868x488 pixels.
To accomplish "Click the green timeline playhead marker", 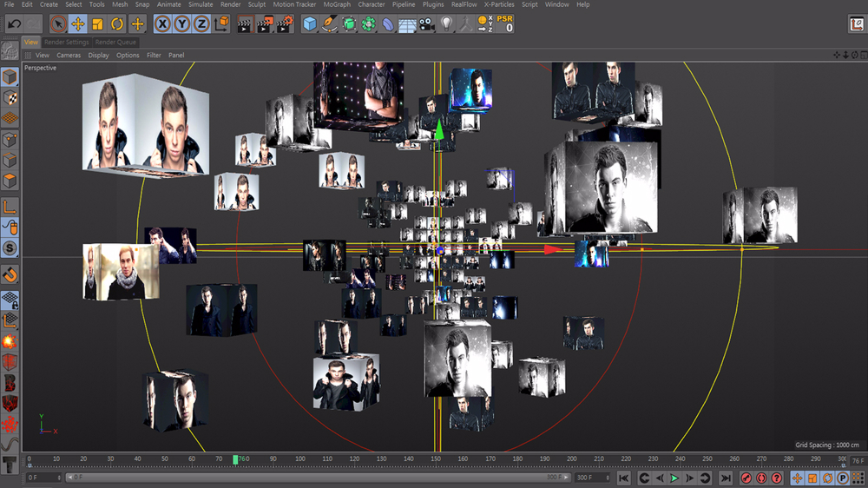I will 235,459.
